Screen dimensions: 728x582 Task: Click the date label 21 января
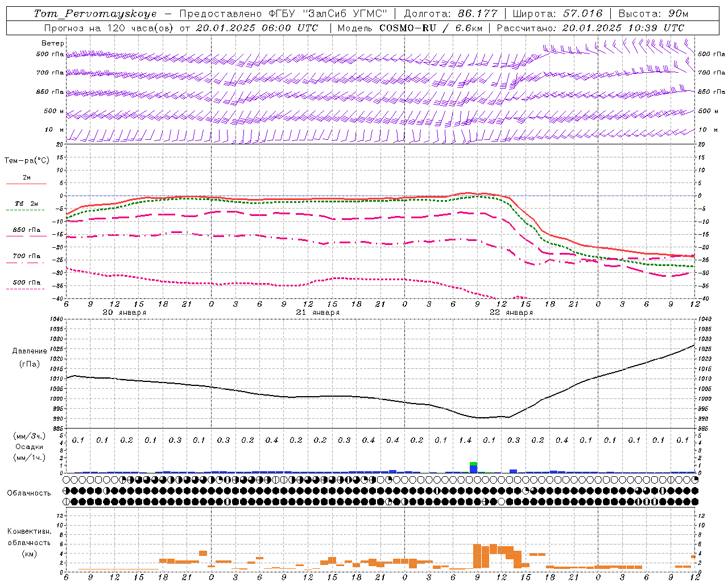318,313
